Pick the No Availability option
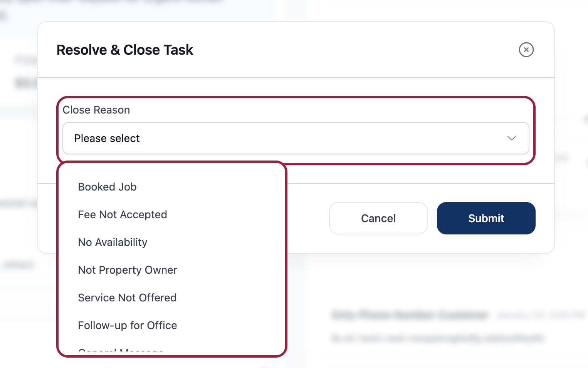The image size is (588, 368). (113, 243)
